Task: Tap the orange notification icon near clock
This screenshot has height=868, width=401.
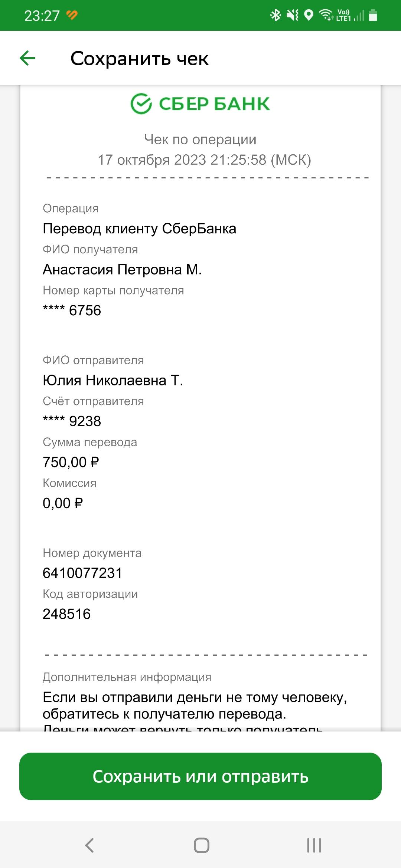Action: coord(72,15)
